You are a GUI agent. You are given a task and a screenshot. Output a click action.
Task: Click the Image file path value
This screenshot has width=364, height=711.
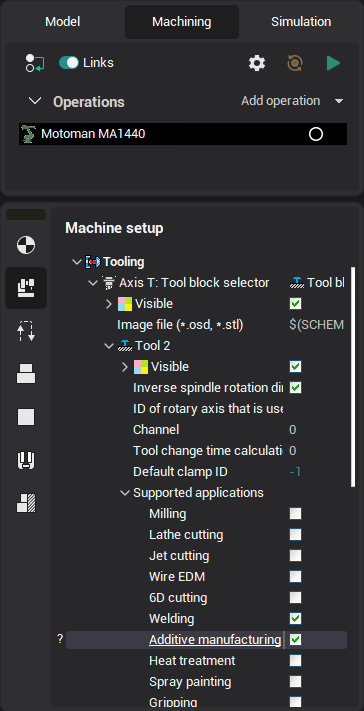tap(316, 325)
